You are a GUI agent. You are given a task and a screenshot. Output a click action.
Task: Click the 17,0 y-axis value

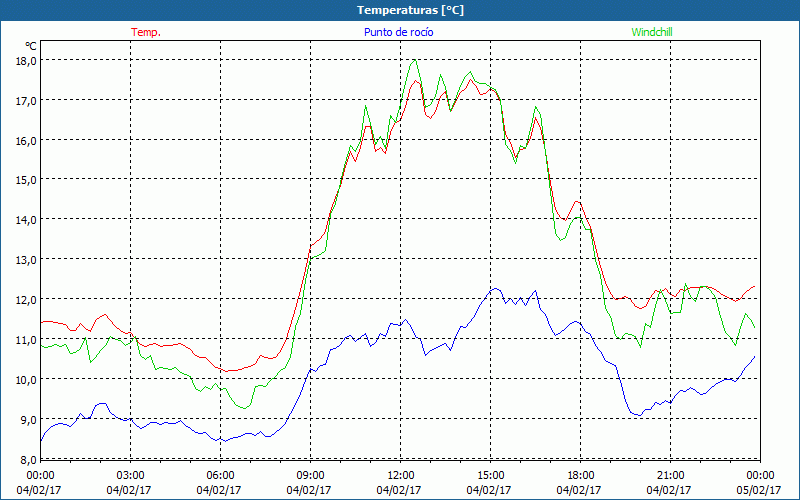pos(27,101)
